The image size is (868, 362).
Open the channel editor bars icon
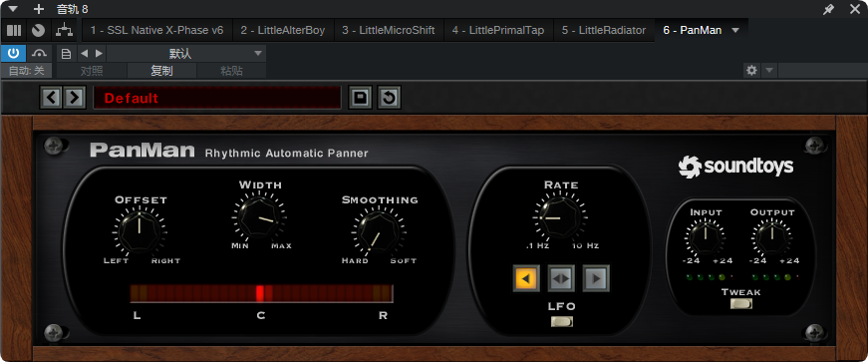(14, 30)
